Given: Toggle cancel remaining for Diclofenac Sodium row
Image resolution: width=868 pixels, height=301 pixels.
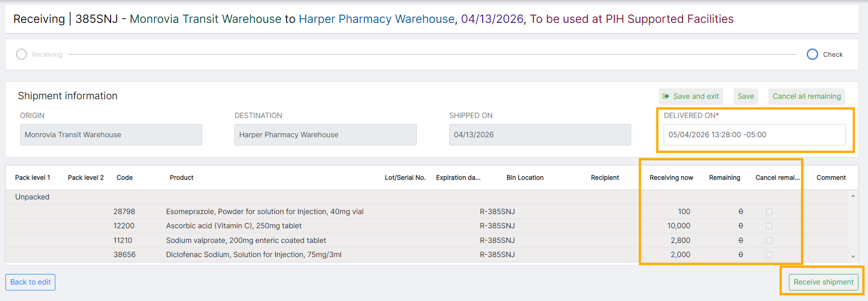Looking at the screenshot, I should click(769, 255).
